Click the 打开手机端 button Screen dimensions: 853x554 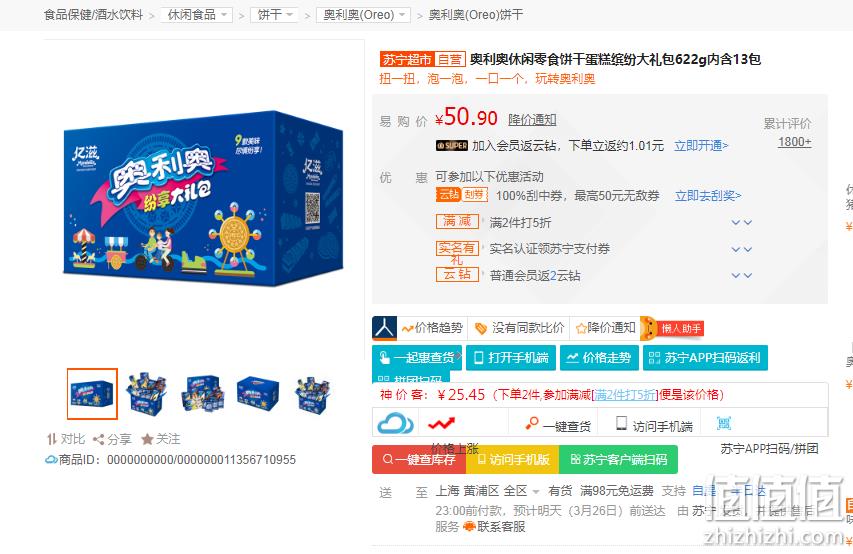pyautogui.click(x=511, y=358)
